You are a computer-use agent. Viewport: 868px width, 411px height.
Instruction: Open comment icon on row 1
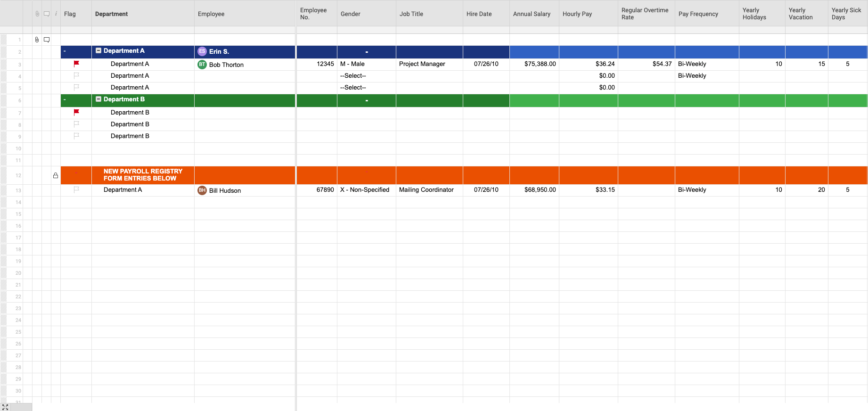click(x=47, y=40)
